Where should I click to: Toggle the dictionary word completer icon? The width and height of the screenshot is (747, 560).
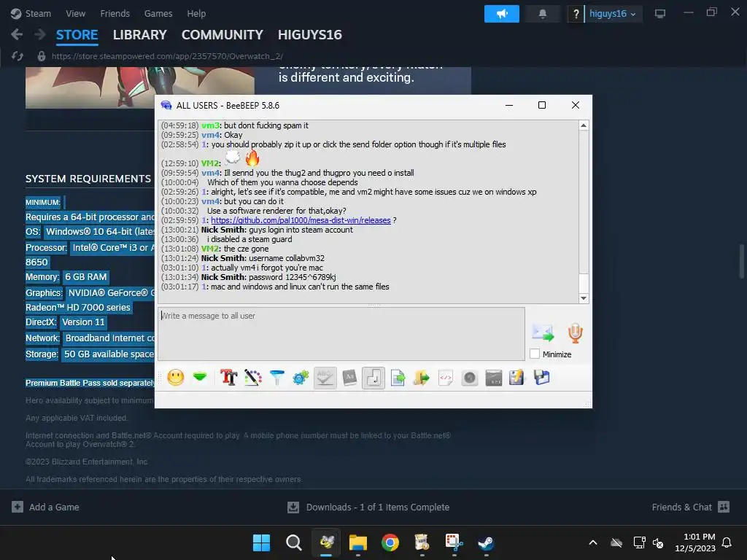click(349, 378)
